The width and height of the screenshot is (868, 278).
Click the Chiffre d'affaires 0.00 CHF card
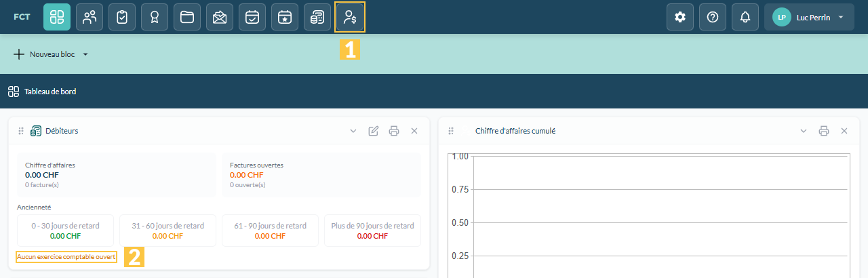117,175
